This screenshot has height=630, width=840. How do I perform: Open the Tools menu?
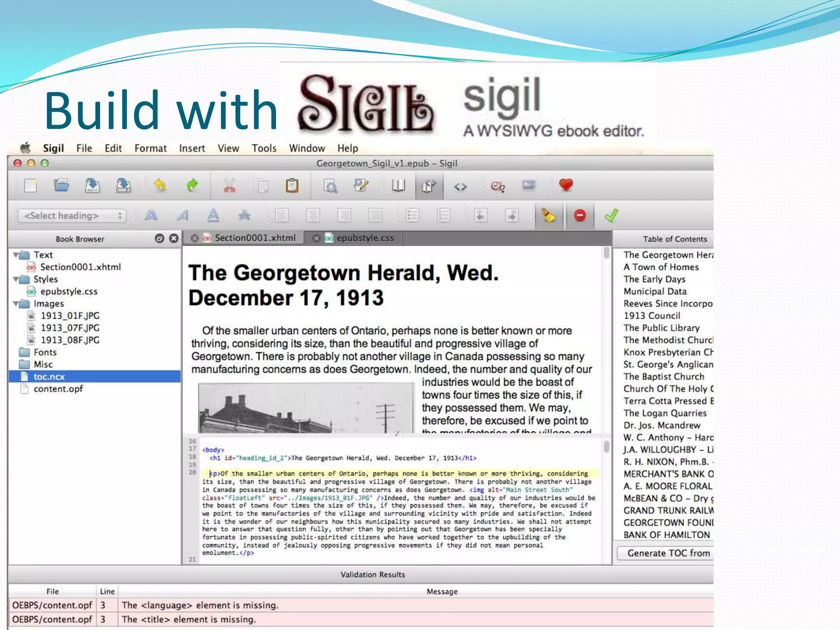pyautogui.click(x=264, y=148)
